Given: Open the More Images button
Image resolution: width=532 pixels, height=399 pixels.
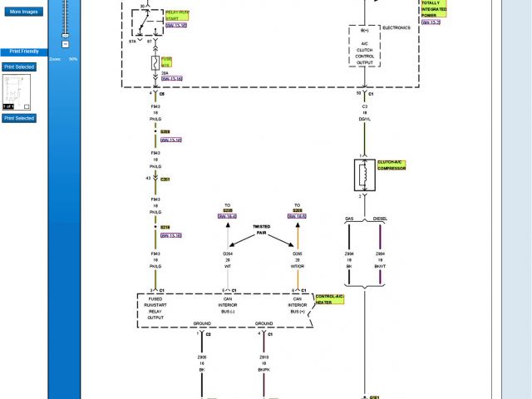Looking at the screenshot, I should pyautogui.click(x=23, y=12).
